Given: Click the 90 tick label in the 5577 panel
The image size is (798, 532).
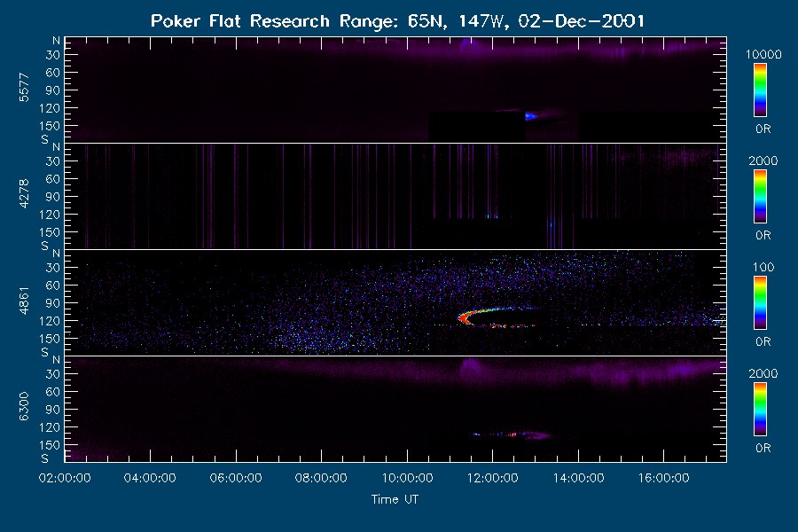Looking at the screenshot, I should 53,90.
